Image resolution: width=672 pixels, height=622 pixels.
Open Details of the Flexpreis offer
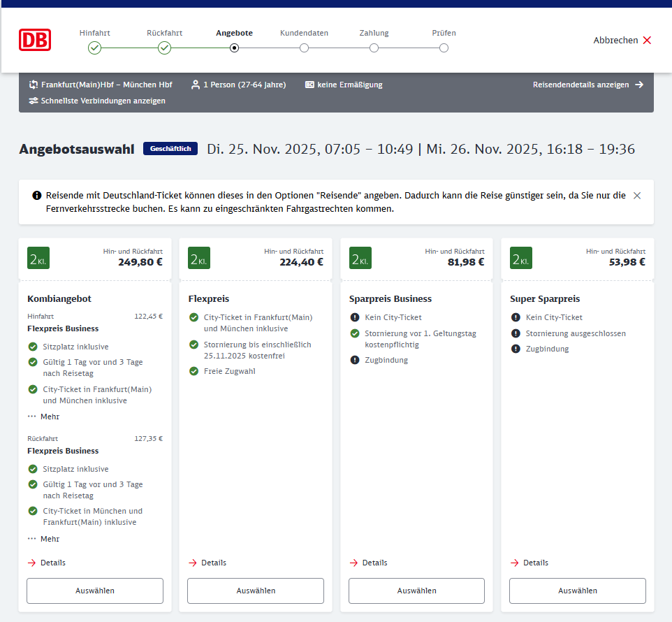tap(207, 563)
